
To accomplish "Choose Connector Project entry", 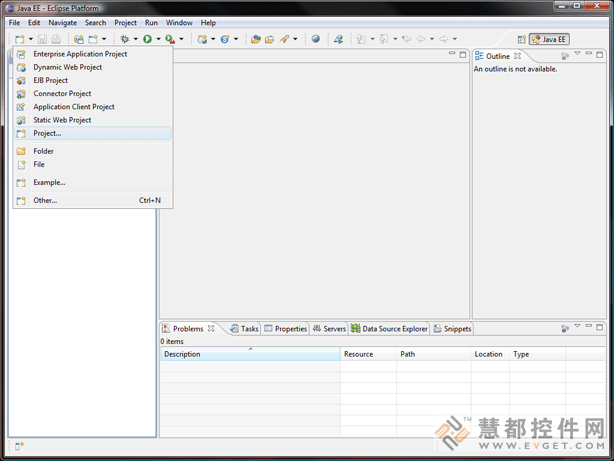I will (x=93, y=94).
